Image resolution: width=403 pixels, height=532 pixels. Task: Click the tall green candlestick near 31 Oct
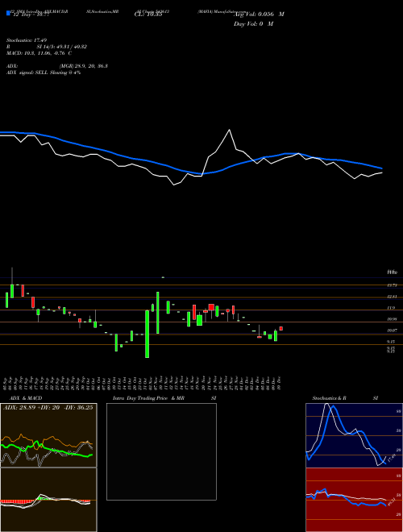tap(147, 334)
